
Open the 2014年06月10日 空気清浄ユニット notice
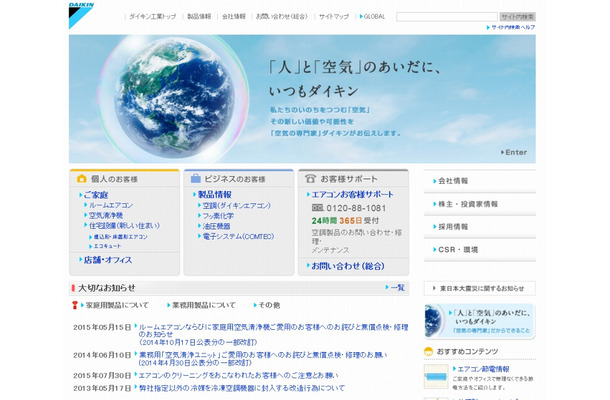(x=263, y=358)
